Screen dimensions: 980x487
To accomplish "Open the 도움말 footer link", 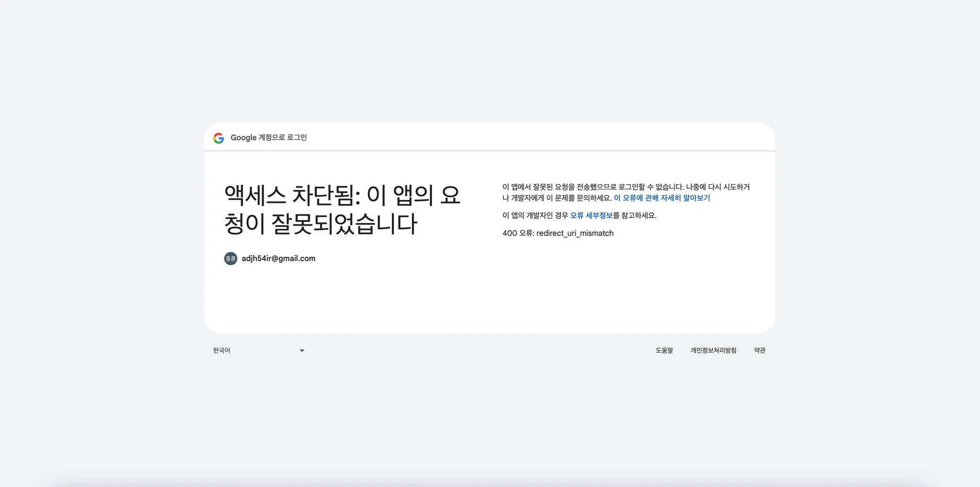I will coord(664,351).
